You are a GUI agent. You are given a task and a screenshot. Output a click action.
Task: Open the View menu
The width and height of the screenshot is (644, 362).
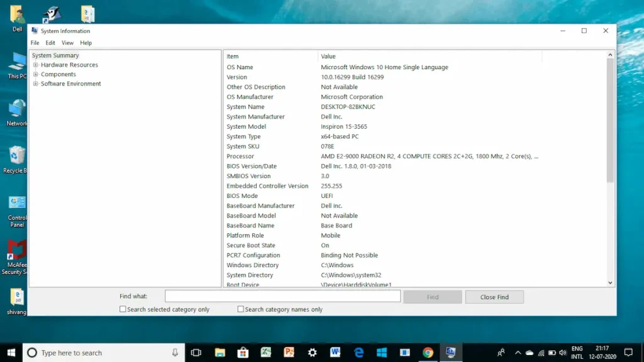pyautogui.click(x=67, y=43)
